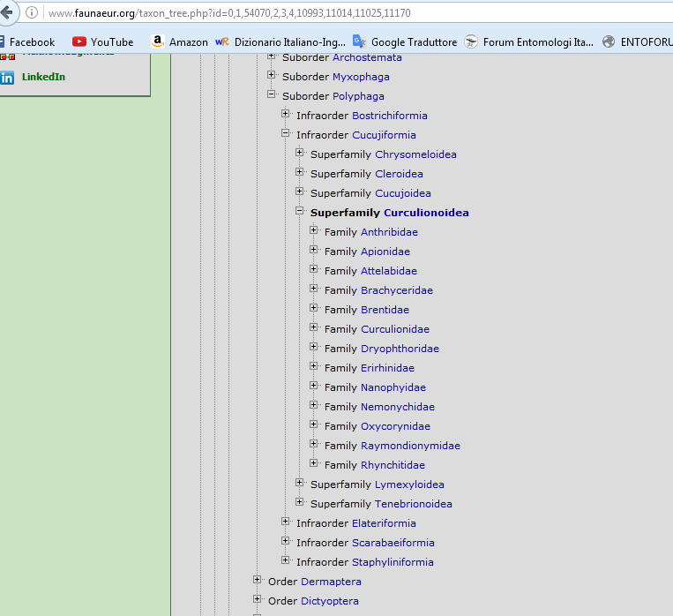Click the browser back arrow button
Image resolution: width=673 pixels, height=616 pixels.
click(x=7, y=13)
